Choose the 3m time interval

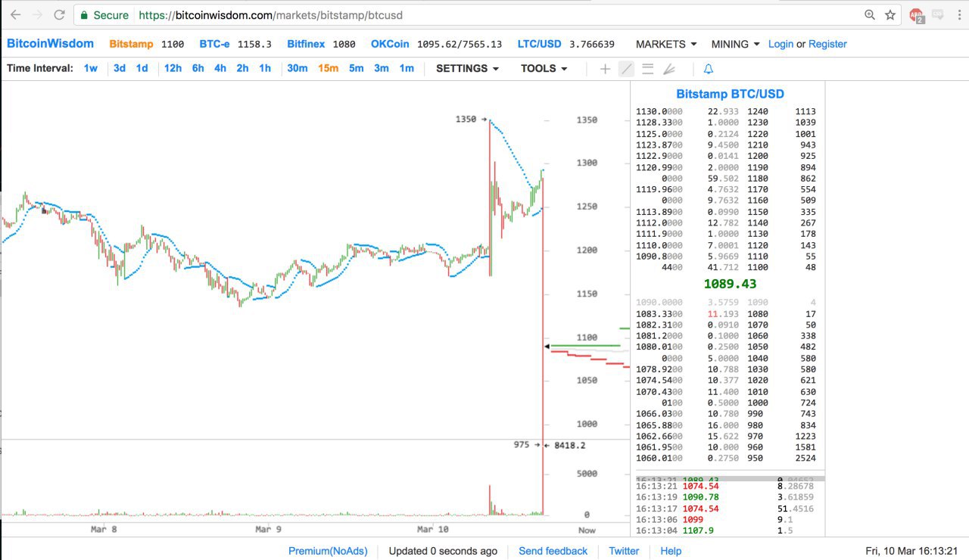[x=382, y=68]
